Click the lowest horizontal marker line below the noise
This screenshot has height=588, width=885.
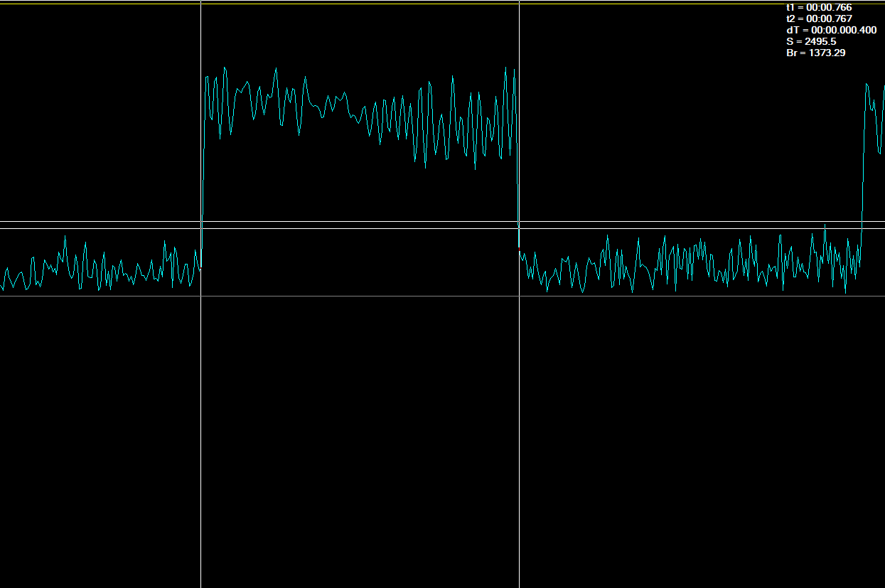point(442,296)
